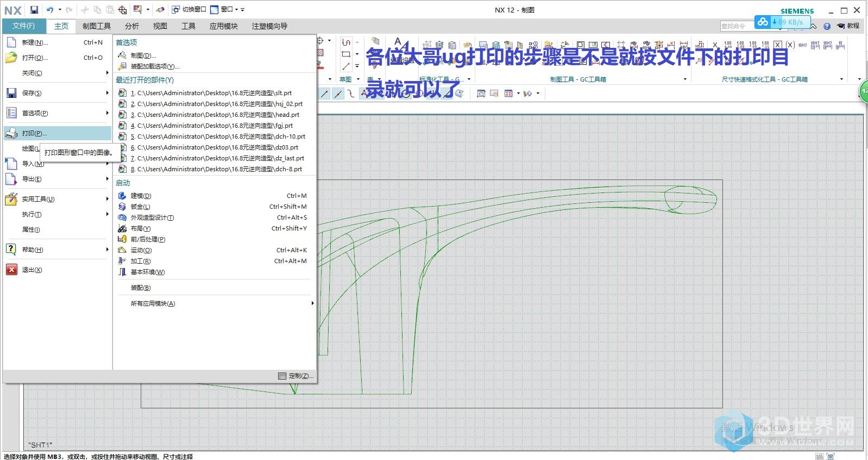Screen dimensions: 868x460
Task: Click the Redo arrow icon
Action: pyautogui.click(x=69, y=10)
